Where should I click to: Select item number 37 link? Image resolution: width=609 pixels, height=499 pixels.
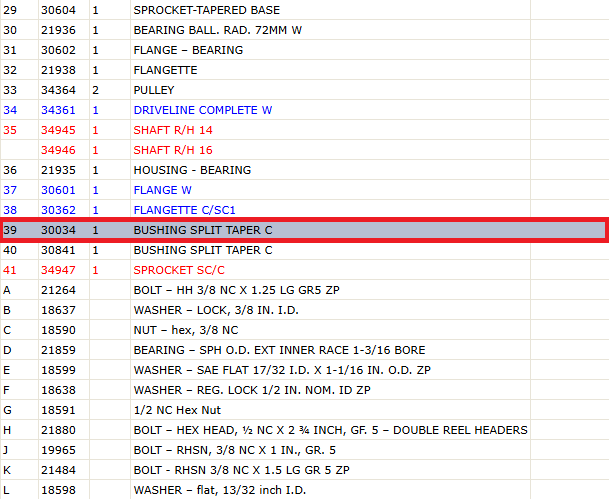tap(10, 190)
